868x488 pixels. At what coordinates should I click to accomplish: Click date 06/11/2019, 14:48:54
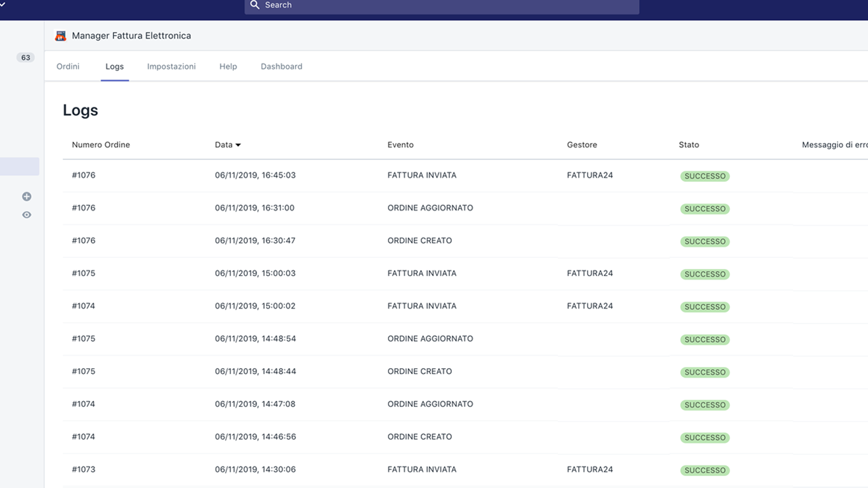[256, 338]
